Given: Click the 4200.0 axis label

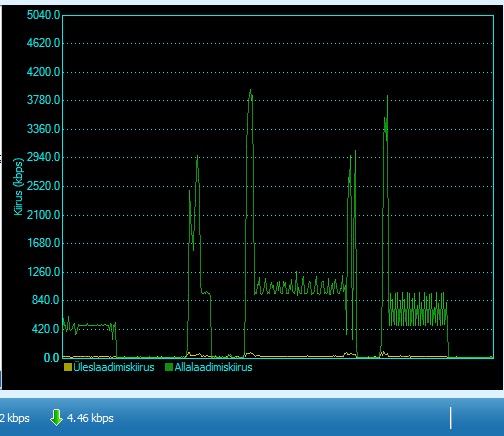Looking at the screenshot, I should click(43, 72).
